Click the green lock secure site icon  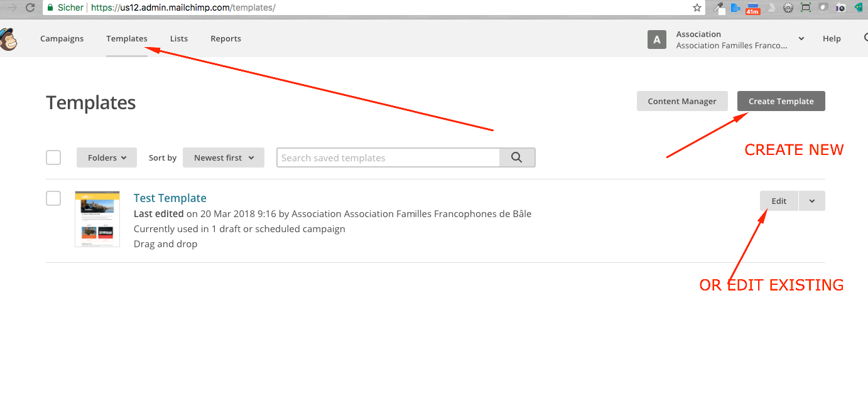[49, 8]
